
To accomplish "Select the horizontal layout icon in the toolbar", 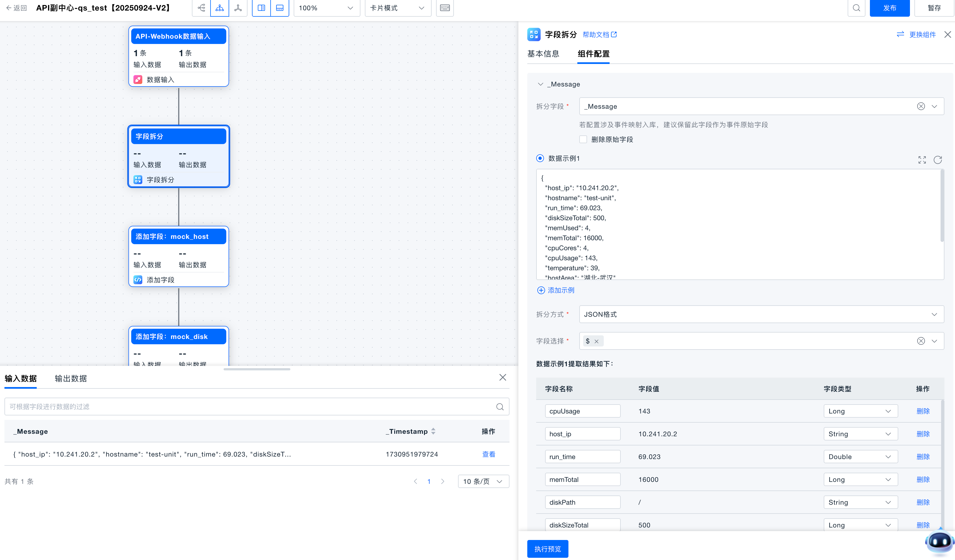I will pyautogui.click(x=201, y=8).
